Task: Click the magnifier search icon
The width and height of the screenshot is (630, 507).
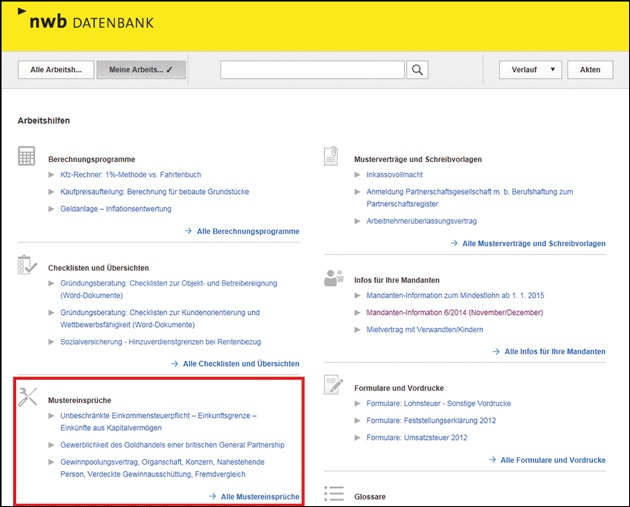Action: [x=417, y=70]
